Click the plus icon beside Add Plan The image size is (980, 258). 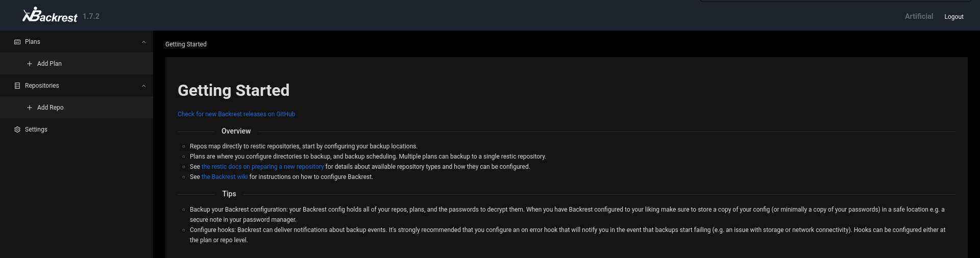[30, 64]
